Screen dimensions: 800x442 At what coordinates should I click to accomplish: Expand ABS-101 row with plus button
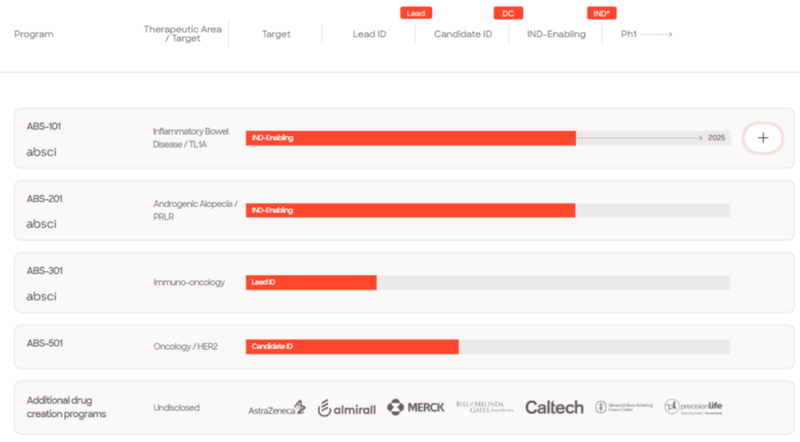[x=763, y=138]
